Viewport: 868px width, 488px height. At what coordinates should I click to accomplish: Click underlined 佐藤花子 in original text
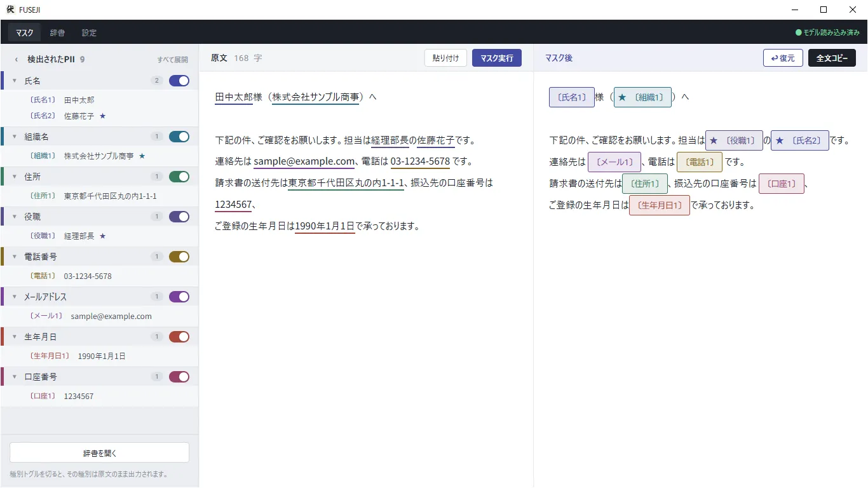click(436, 140)
